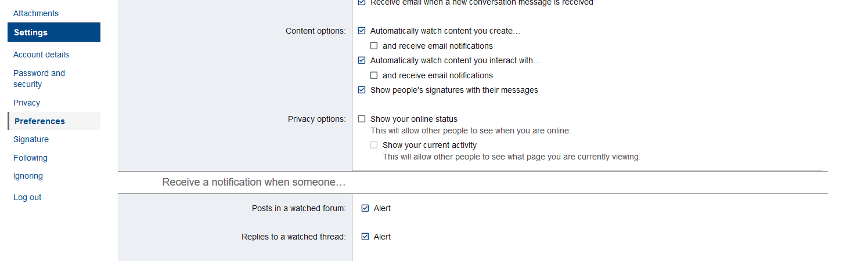Image resolution: width=868 pixels, height=261 pixels.
Task: Go to Account details
Action: tap(41, 55)
